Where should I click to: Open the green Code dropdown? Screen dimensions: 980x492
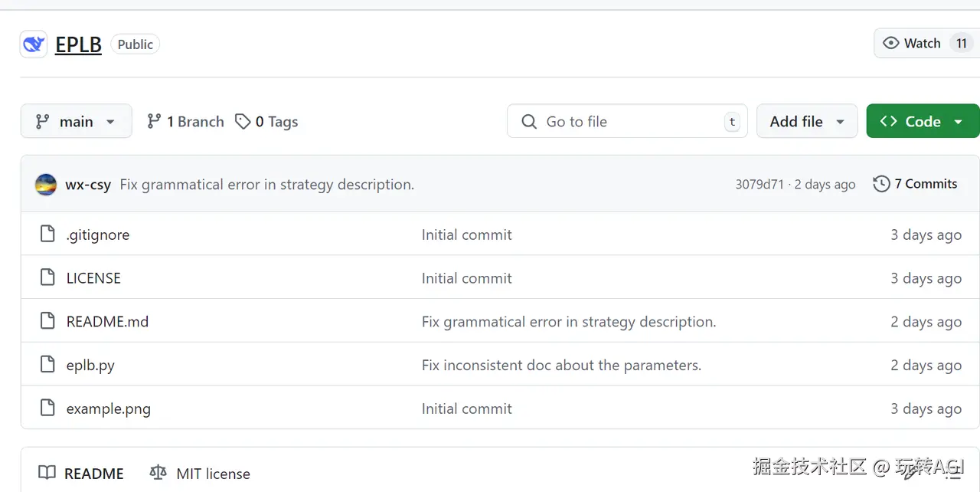922,122
